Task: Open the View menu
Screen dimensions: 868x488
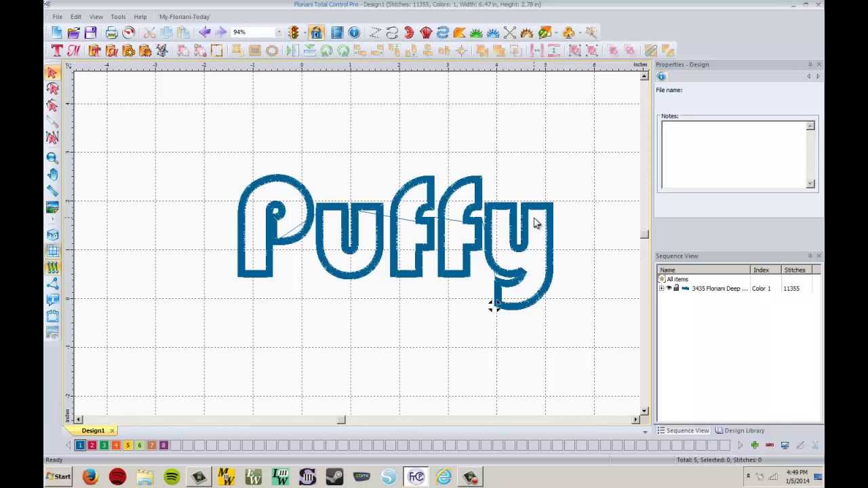Action: click(96, 16)
